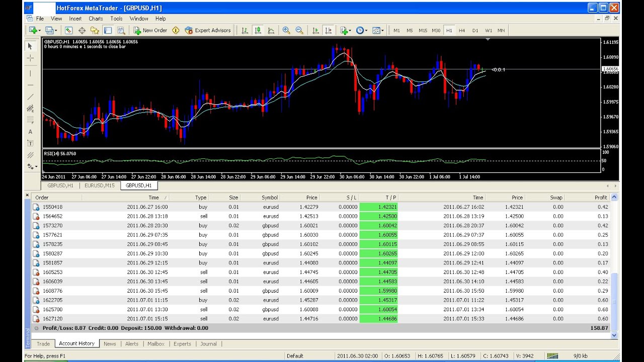Open the New Chart toolbar button

click(34, 30)
